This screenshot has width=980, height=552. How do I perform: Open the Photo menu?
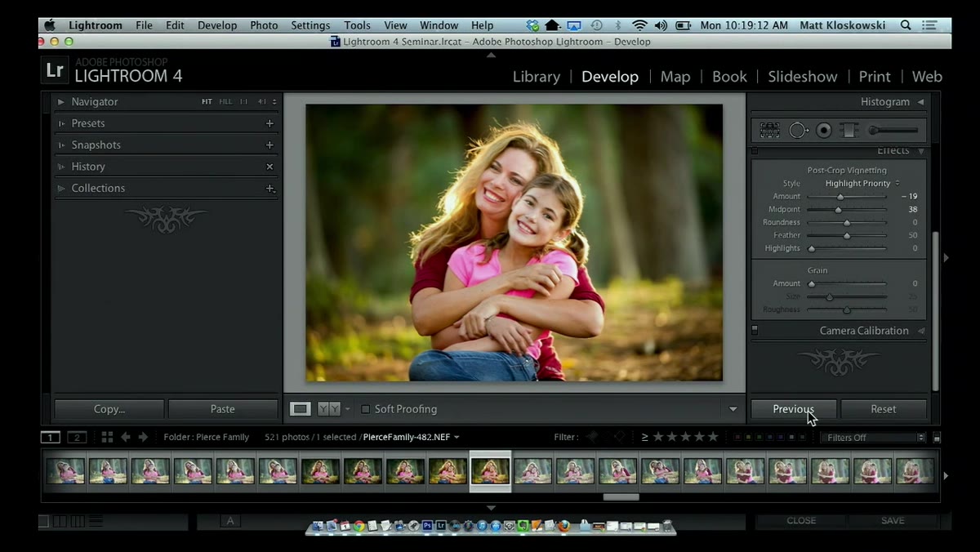coord(264,25)
